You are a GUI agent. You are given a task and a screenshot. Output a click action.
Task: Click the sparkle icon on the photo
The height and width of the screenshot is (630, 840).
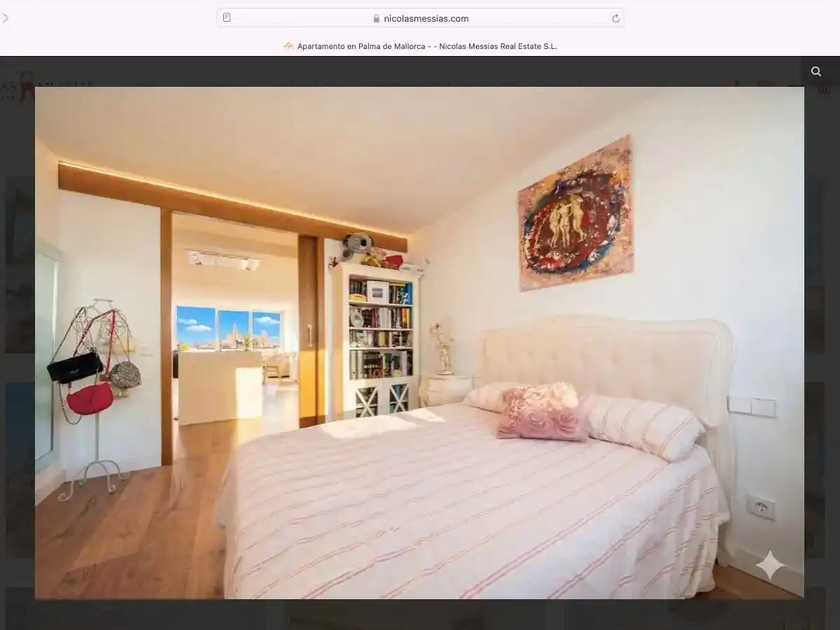point(770,565)
